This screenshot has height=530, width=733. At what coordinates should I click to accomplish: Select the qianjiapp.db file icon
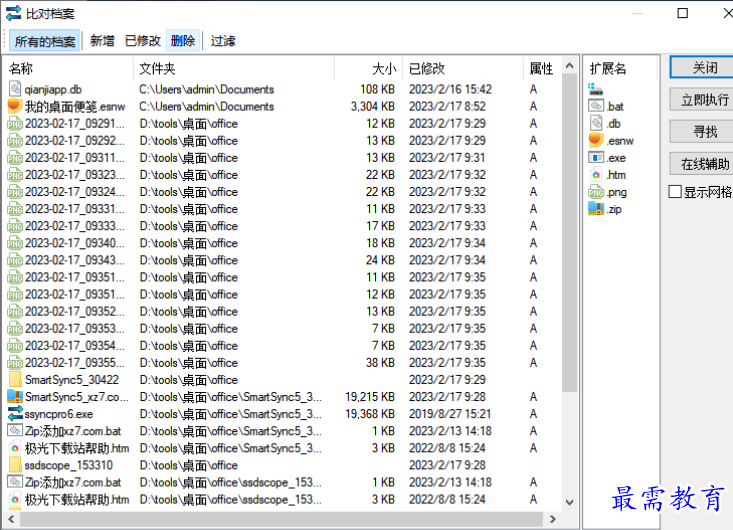(x=15, y=89)
